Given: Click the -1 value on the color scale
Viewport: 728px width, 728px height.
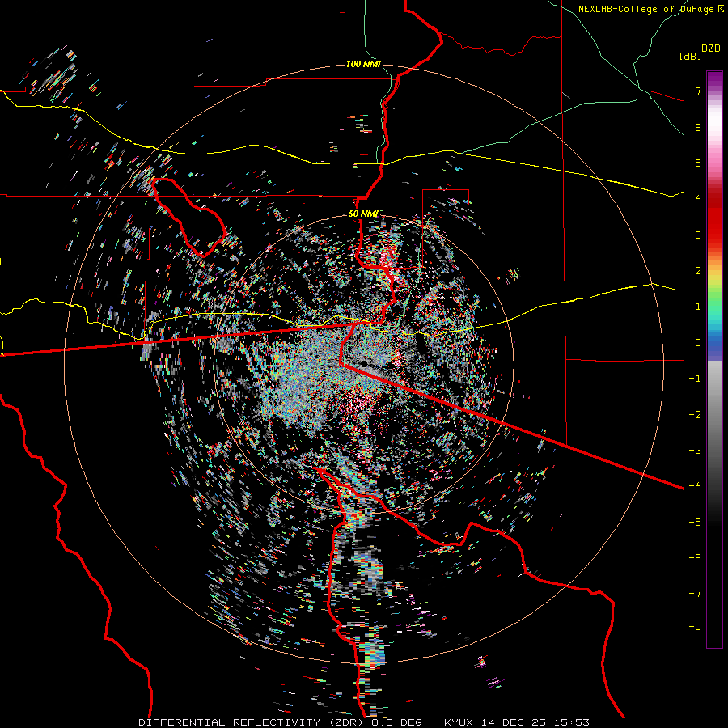Looking at the screenshot, I should click(695, 379).
